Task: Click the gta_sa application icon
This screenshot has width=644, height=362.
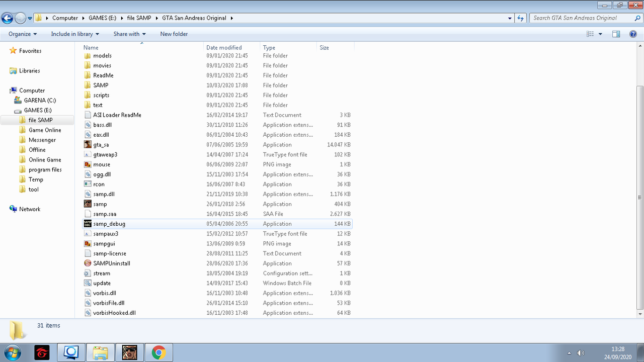Action: (88, 145)
